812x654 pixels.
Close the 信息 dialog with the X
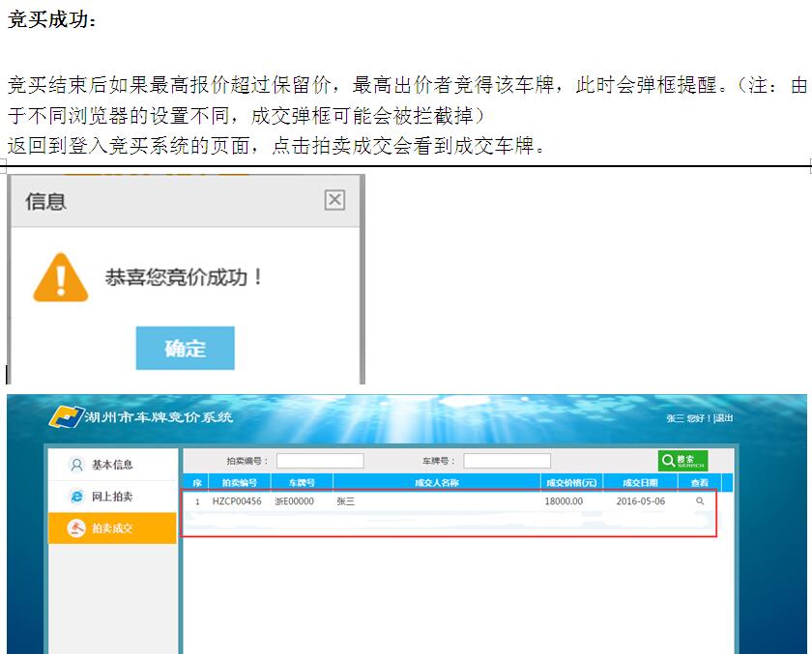click(x=334, y=200)
